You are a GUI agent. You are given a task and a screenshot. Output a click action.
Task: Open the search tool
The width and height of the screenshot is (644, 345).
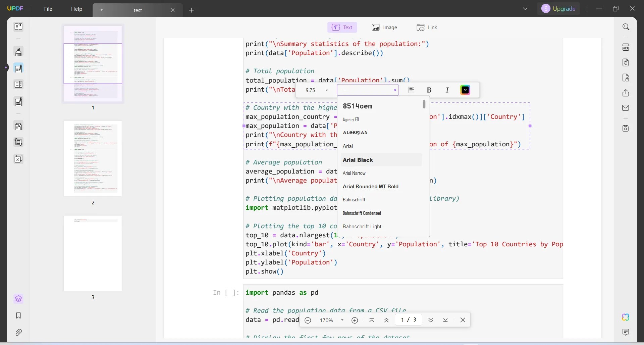click(x=627, y=27)
